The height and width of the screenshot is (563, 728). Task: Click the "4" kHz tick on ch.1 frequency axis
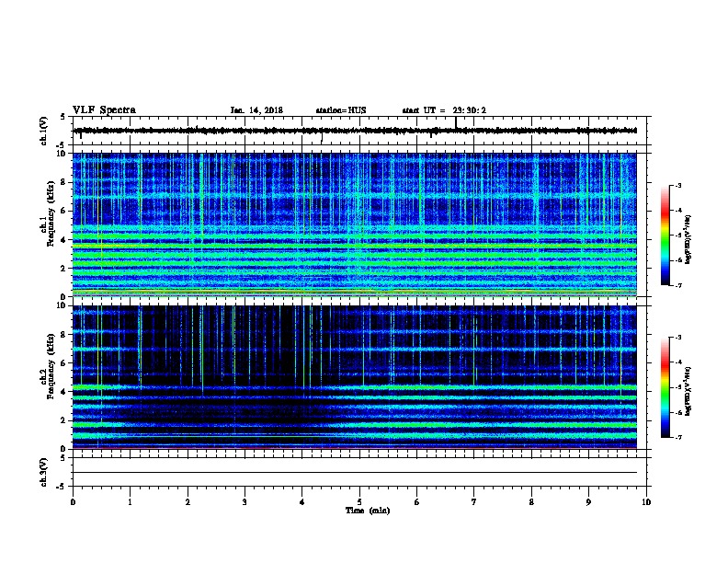point(63,240)
